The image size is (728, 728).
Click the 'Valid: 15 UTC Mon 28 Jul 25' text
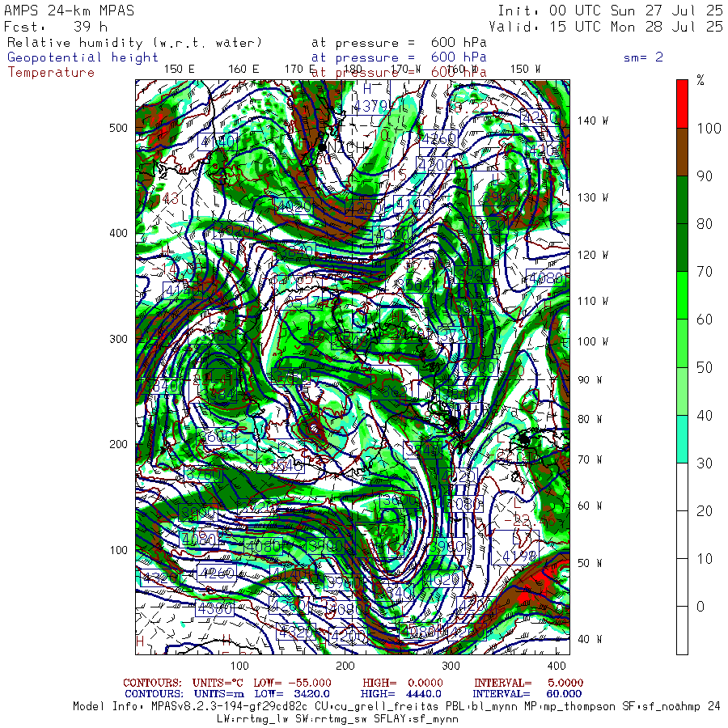pos(606,27)
